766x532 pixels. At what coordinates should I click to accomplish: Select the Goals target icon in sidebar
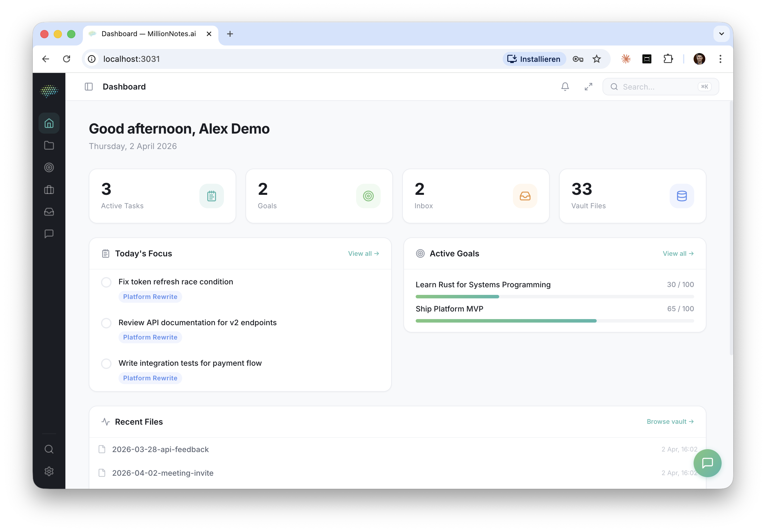(x=49, y=168)
